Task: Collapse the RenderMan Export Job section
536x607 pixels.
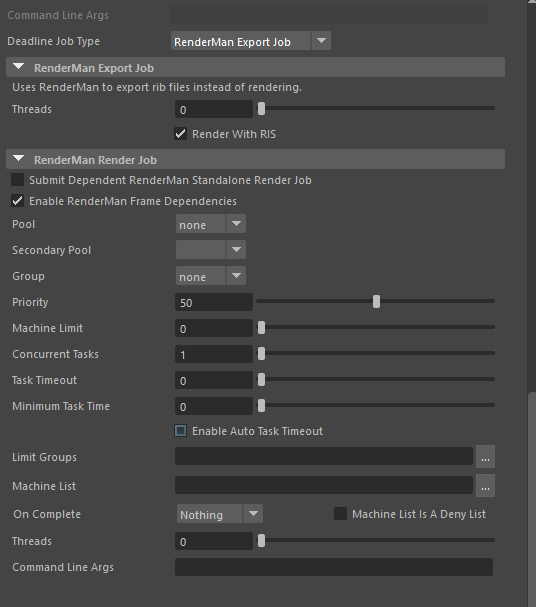Action: click(x=18, y=67)
